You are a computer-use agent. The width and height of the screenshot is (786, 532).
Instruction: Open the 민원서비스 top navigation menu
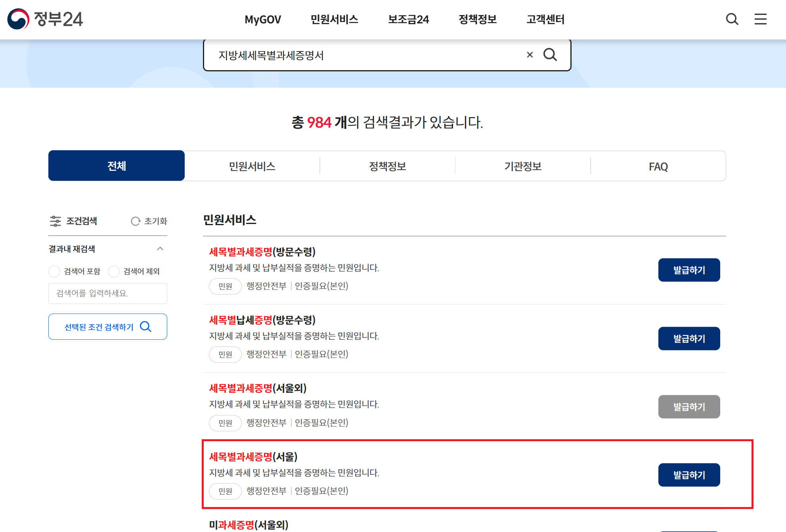(x=334, y=19)
